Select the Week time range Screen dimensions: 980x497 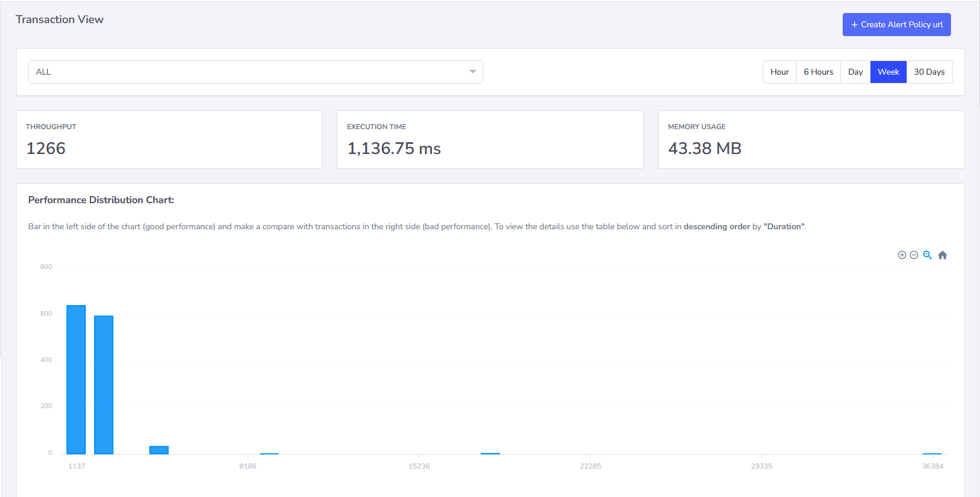point(888,72)
